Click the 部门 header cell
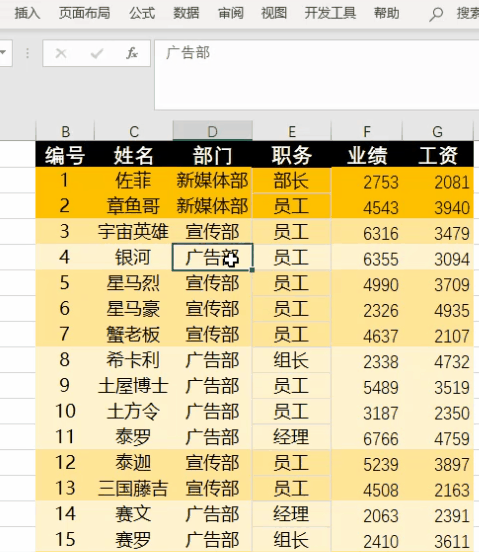Viewport: 479px width, 552px height. click(x=213, y=155)
